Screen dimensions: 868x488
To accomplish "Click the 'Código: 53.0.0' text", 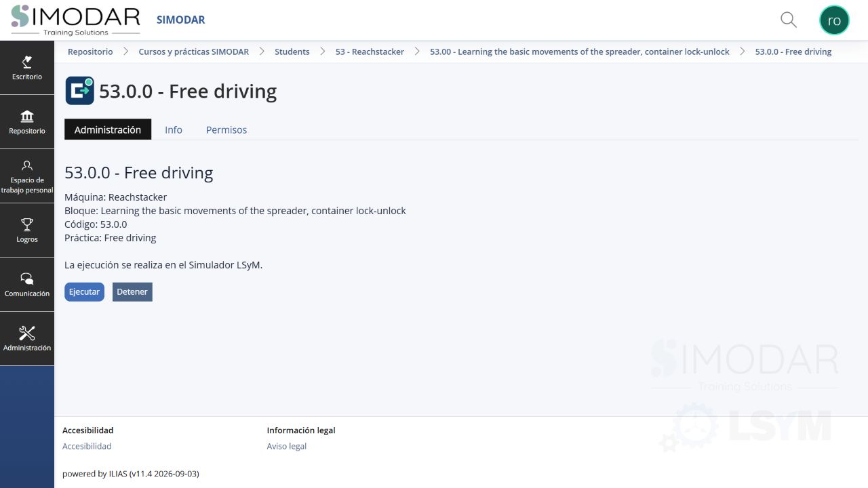I will click(96, 224).
